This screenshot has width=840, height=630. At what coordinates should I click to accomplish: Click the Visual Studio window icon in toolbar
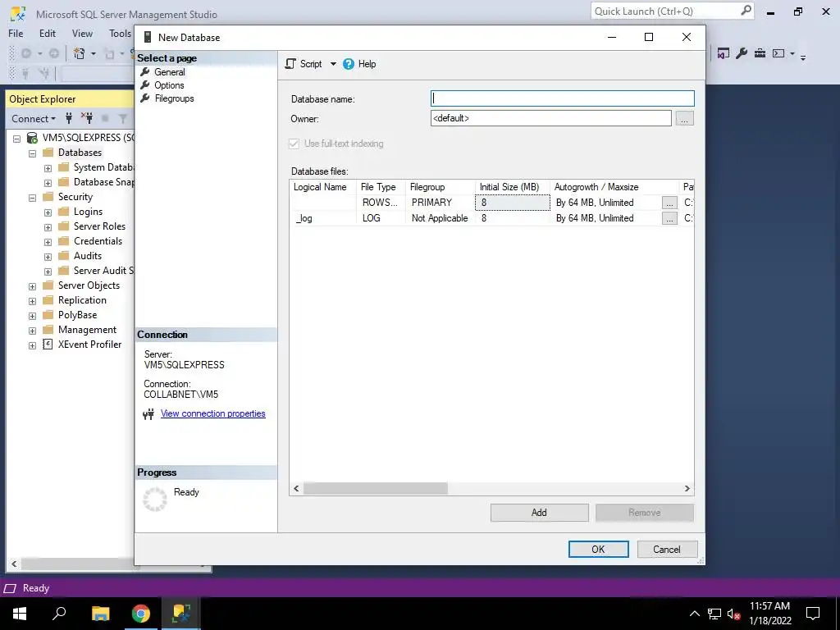pos(724,53)
